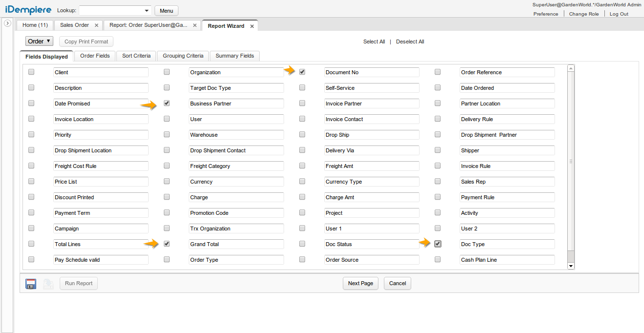
Task: Click the Business Partner field name box
Action: 236,104
